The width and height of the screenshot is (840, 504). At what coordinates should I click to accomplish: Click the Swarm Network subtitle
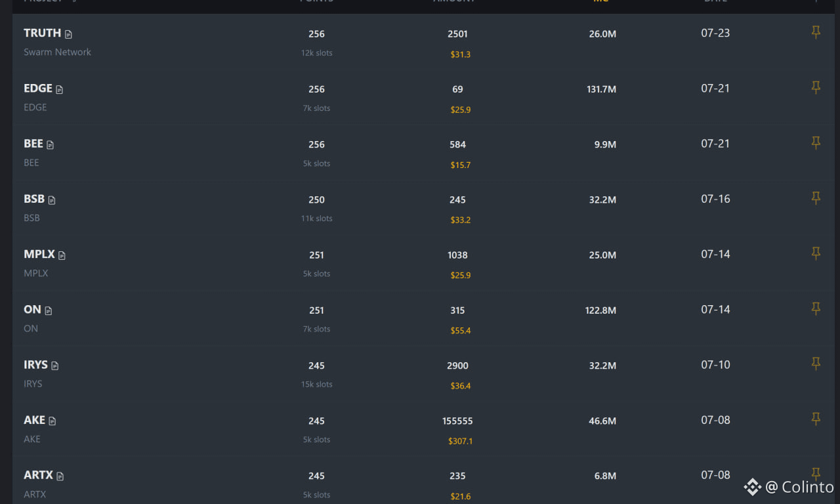click(57, 52)
